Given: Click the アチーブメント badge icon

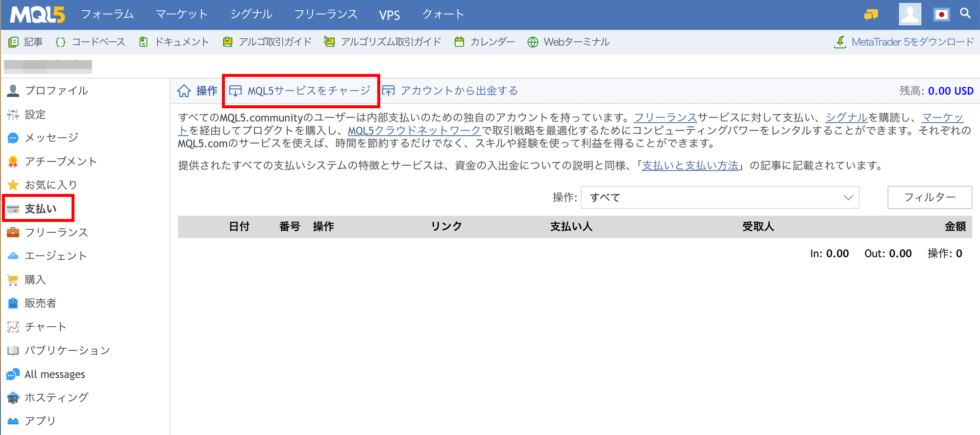Looking at the screenshot, I should pyautogui.click(x=13, y=162).
